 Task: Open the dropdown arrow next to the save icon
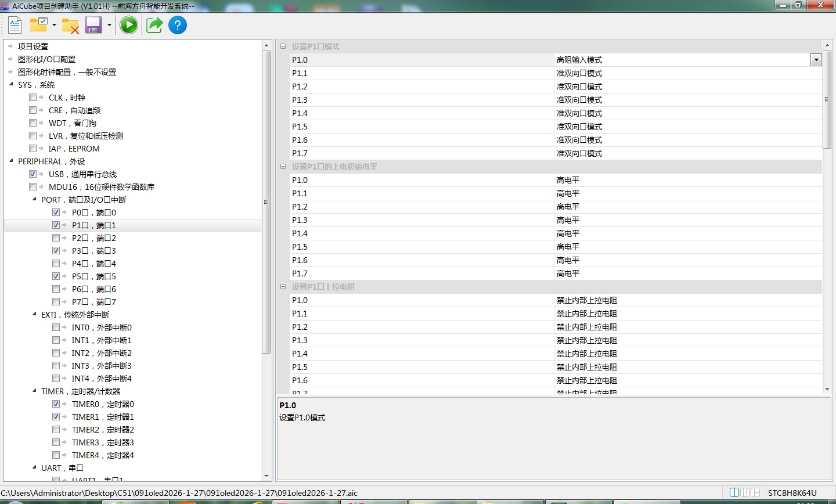coord(109,25)
